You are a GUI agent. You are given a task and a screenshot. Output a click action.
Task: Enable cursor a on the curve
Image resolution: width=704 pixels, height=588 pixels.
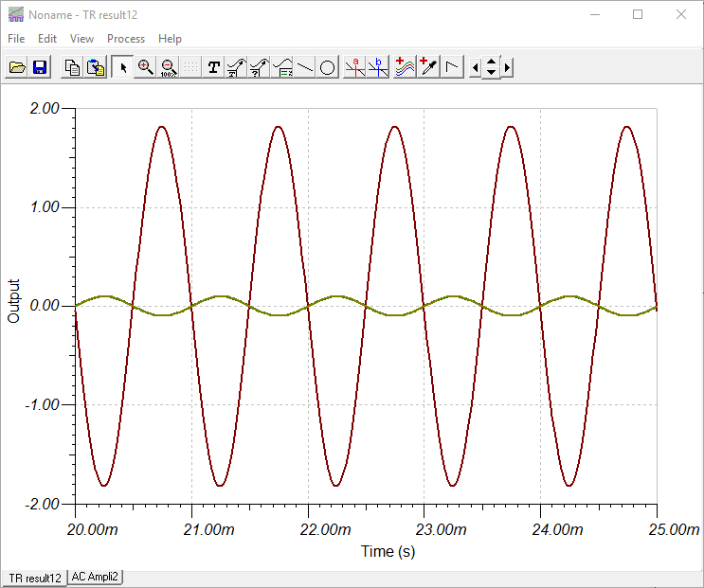pyautogui.click(x=355, y=67)
